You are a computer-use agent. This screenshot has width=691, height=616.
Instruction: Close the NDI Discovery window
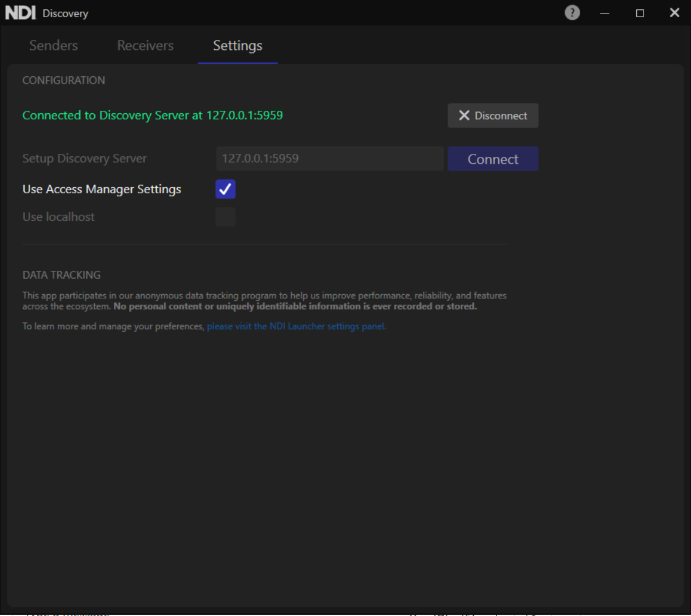tap(674, 13)
